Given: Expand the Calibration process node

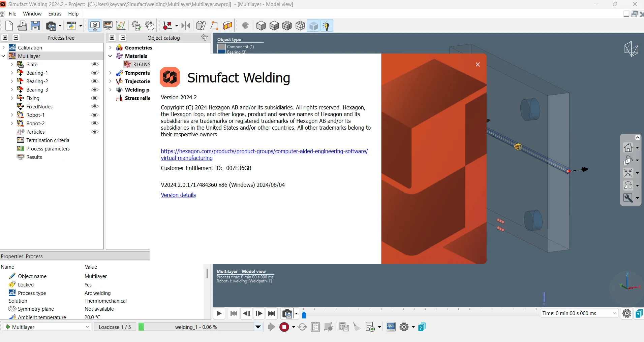Looking at the screenshot, I should click(x=3, y=47).
